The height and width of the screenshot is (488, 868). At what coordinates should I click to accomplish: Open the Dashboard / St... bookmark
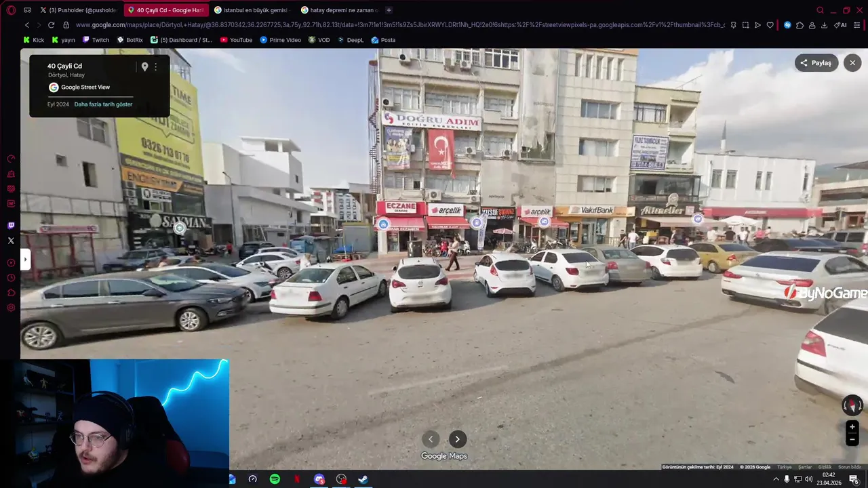click(181, 40)
